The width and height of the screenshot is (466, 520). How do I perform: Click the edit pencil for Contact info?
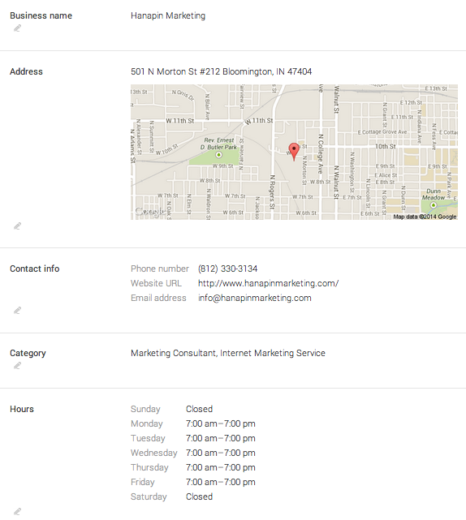[x=17, y=310]
